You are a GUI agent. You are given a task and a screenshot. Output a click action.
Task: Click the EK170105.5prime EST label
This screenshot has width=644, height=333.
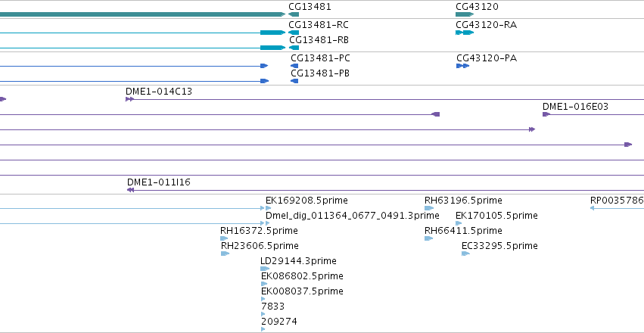[x=497, y=216]
